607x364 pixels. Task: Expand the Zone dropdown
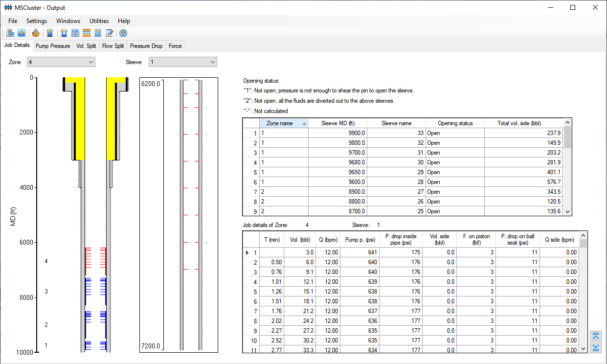(x=90, y=62)
